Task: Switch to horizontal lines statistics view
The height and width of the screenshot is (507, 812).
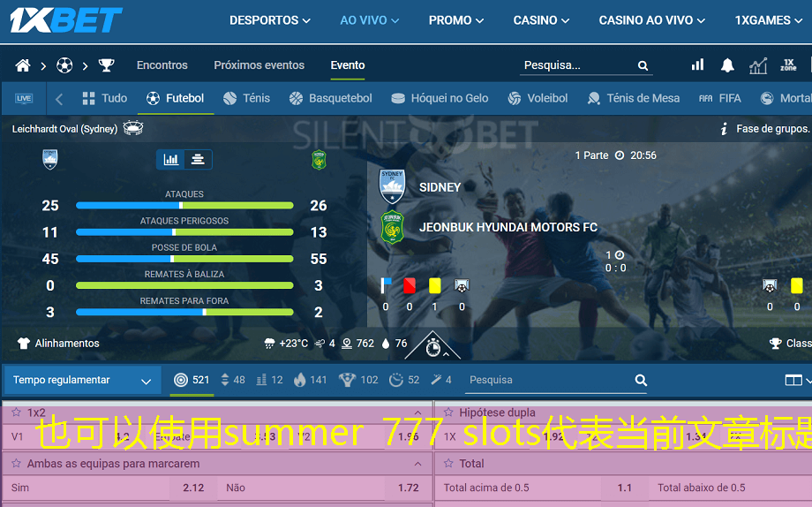Action: point(198,160)
